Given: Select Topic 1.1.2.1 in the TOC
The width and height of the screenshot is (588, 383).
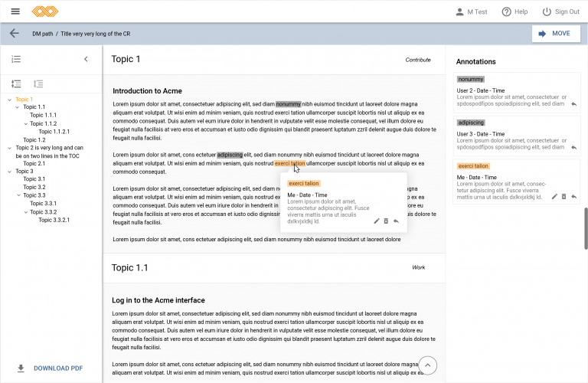Looking at the screenshot, I should point(54,132).
